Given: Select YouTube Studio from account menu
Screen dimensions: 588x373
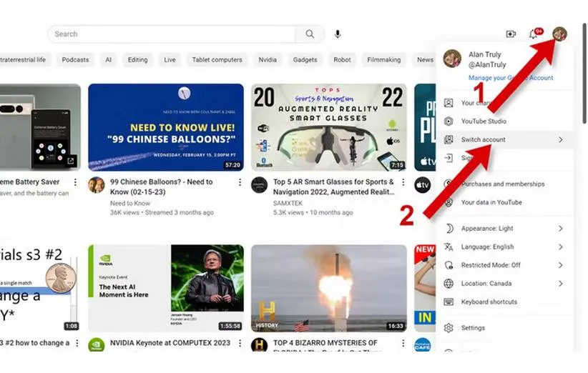Looking at the screenshot, I should click(484, 121).
